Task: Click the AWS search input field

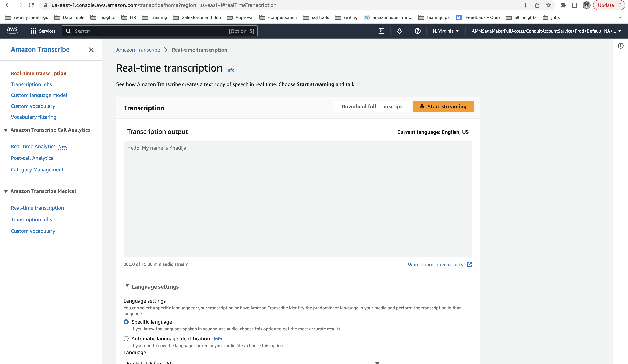Action: [x=160, y=31]
